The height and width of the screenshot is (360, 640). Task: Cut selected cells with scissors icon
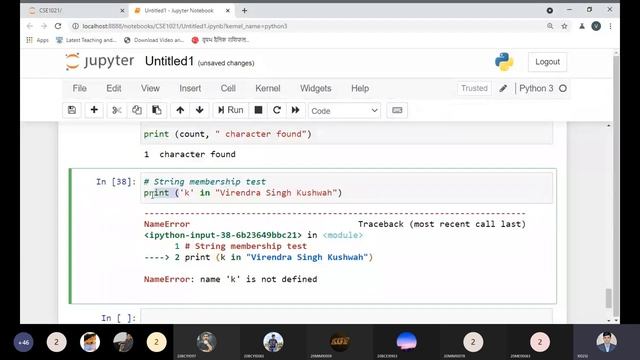[x=117, y=110]
